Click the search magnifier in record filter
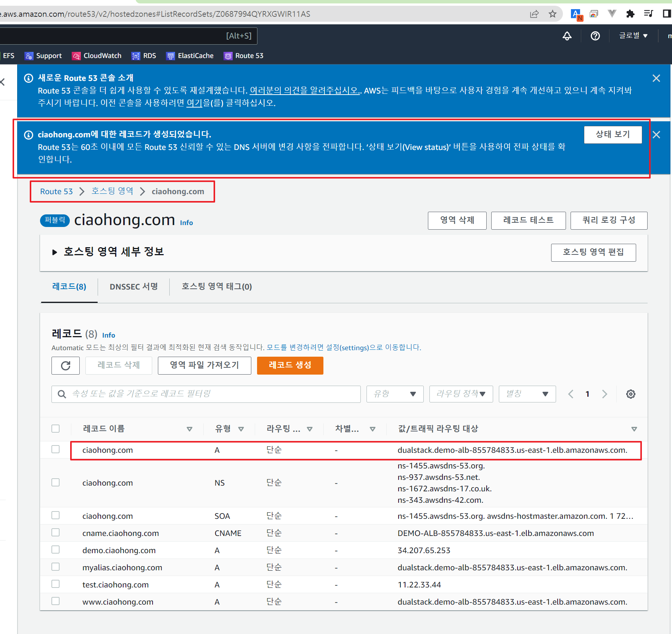 (62, 394)
